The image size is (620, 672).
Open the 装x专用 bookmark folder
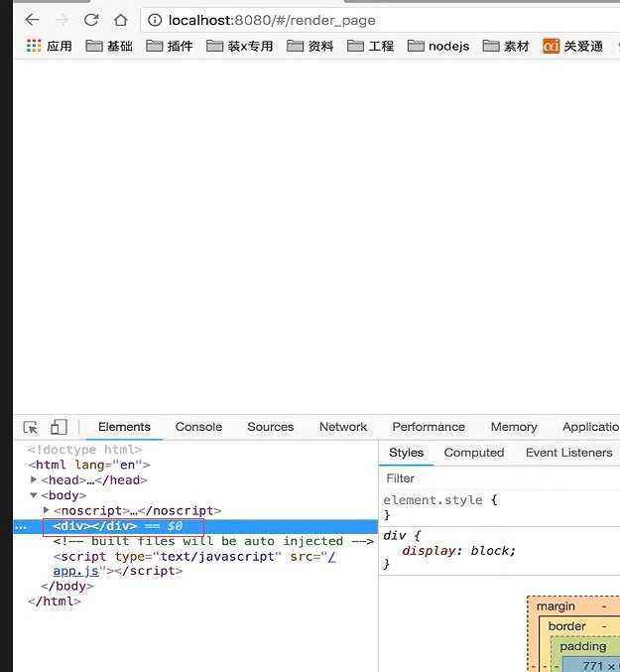pyautogui.click(x=240, y=46)
